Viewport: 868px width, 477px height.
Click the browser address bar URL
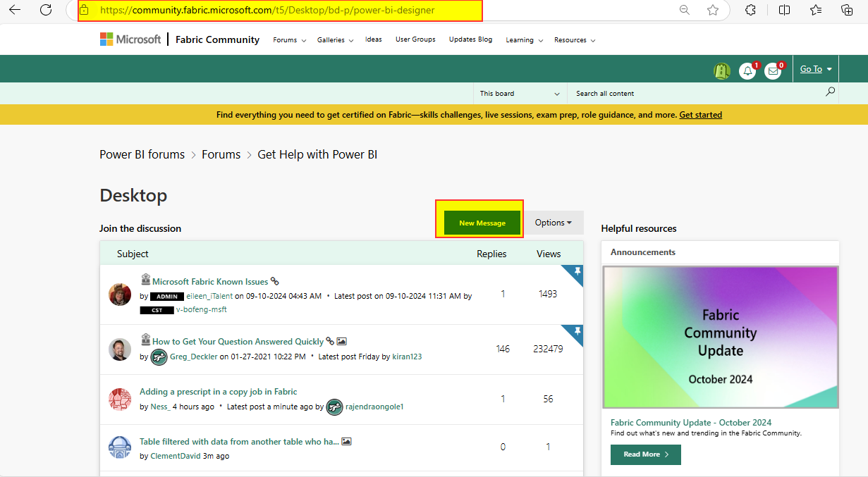click(x=267, y=11)
